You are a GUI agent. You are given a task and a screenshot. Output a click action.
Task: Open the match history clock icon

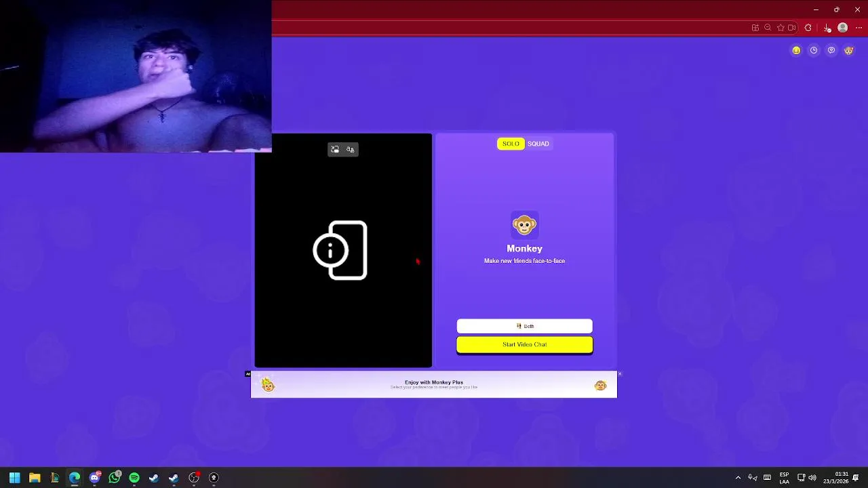coord(814,50)
